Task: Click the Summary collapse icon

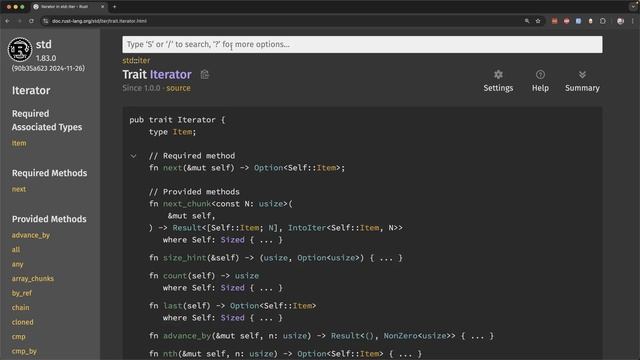Action: (x=582, y=81)
